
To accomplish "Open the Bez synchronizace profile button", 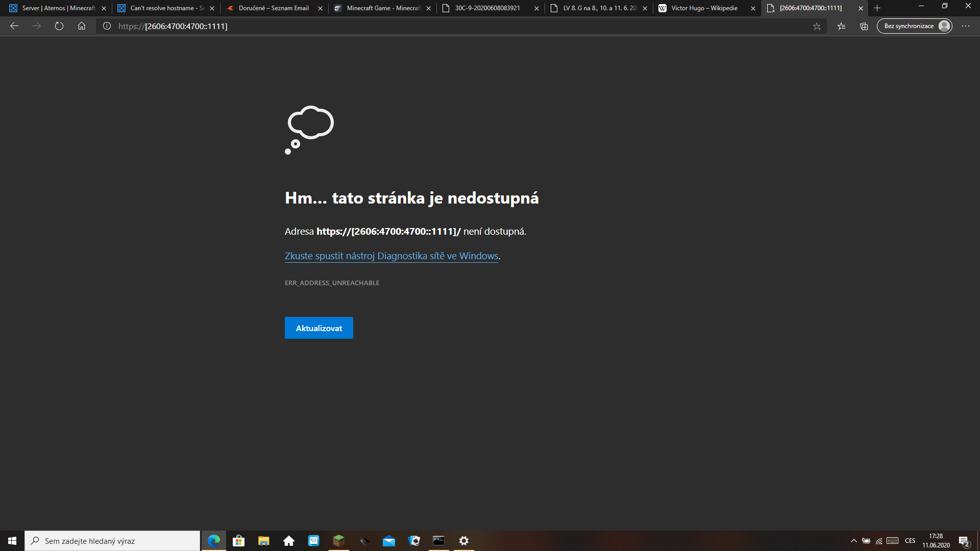I will coord(915,26).
